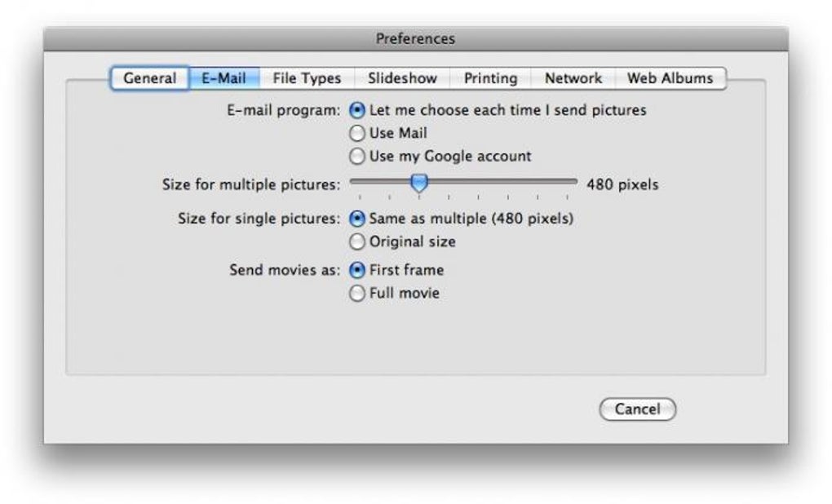This screenshot has height=504, width=832.
Task: Select the E-Mail tab
Action: click(x=224, y=78)
